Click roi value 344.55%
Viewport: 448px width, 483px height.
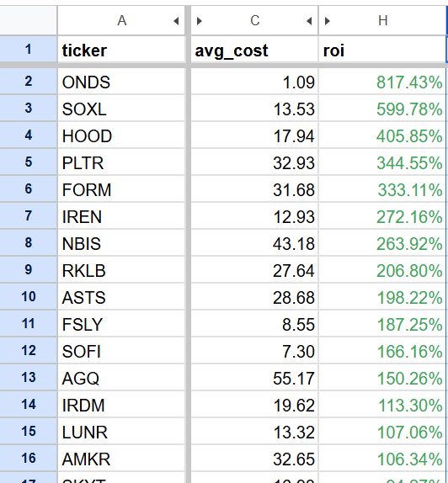382,162
